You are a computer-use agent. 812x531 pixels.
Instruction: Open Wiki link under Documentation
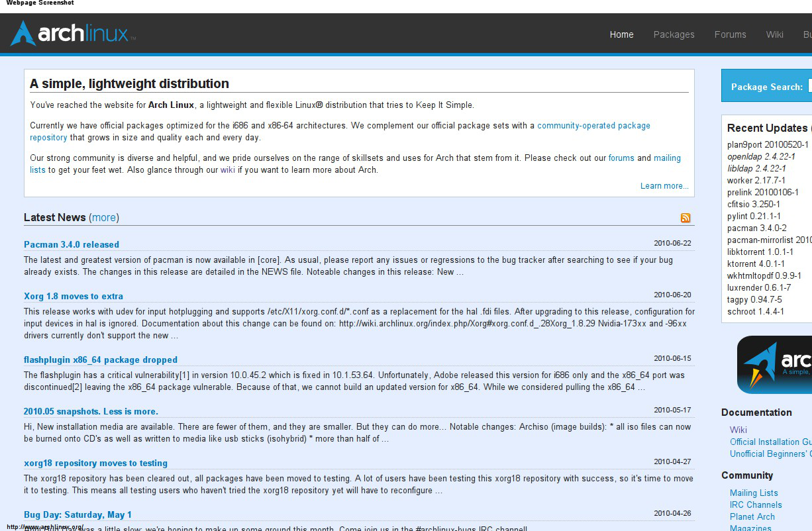(738, 430)
